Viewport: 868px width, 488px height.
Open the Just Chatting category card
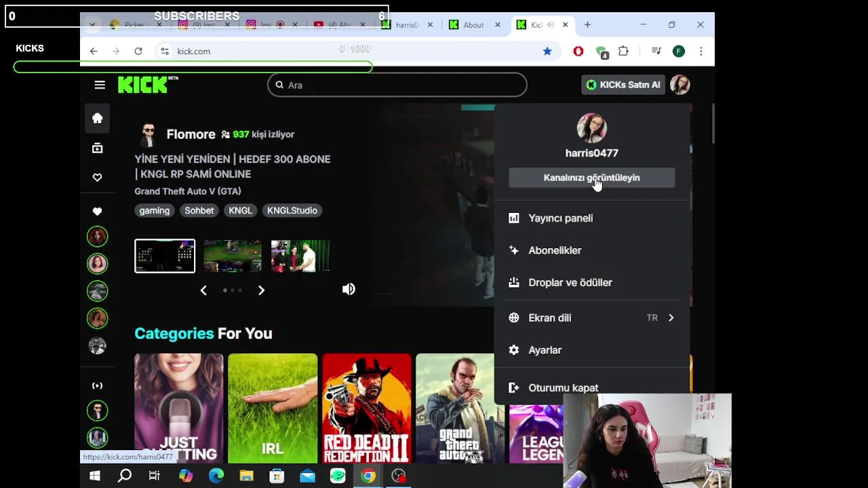pyautogui.click(x=179, y=408)
